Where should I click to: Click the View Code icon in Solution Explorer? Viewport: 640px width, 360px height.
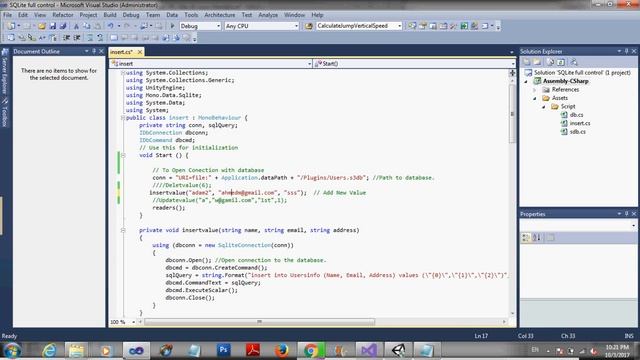(561, 62)
